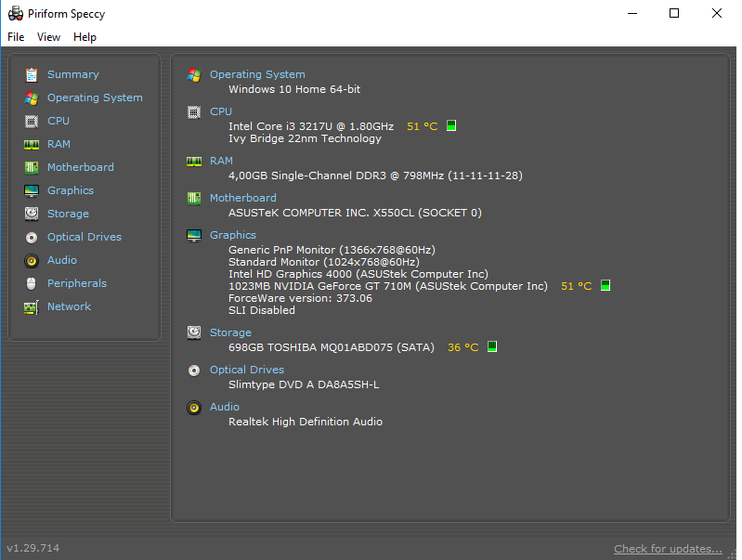Click the Peripherals mouse icon in sidebar
Viewport: 742px width, 560px height.
tap(32, 283)
